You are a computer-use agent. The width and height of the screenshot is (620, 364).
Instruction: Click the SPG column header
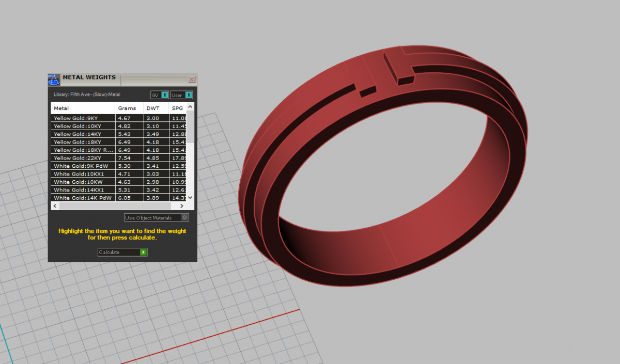(177, 108)
